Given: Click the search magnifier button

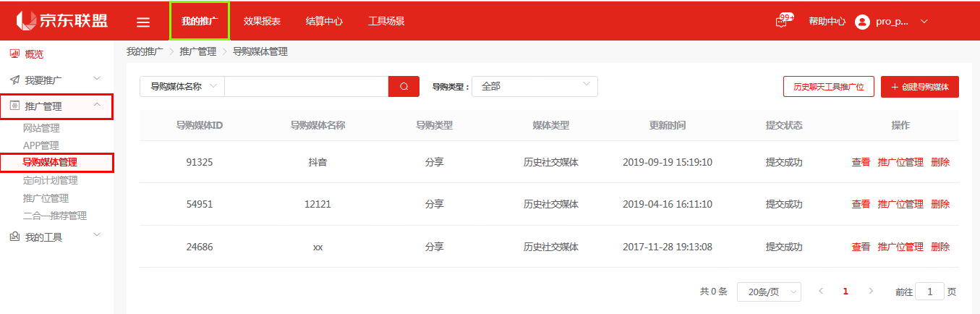Looking at the screenshot, I should tap(404, 87).
